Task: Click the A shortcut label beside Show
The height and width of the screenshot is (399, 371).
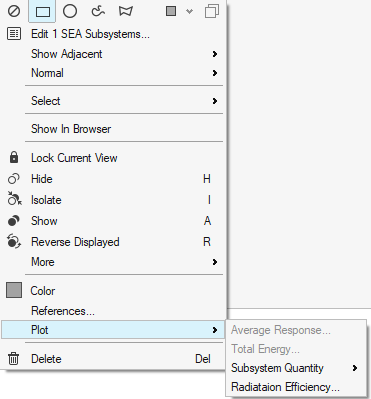Action: click(x=207, y=221)
